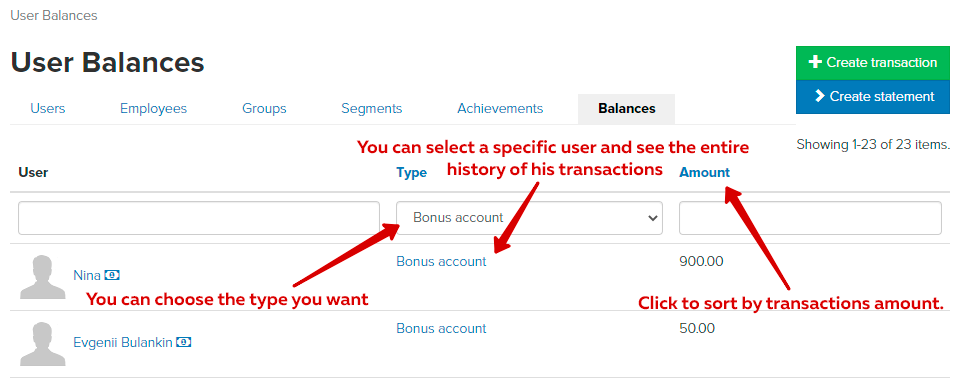The width and height of the screenshot is (956, 381).
Task: Focus the Amount filter input field
Action: pos(810,218)
